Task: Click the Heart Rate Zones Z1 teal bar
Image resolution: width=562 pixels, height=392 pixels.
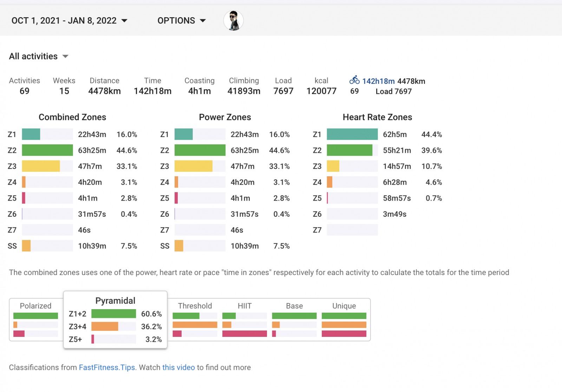Action: (352, 135)
